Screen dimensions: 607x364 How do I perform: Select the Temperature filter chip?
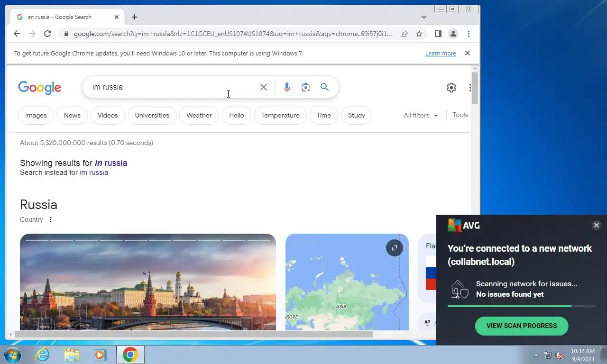280,115
